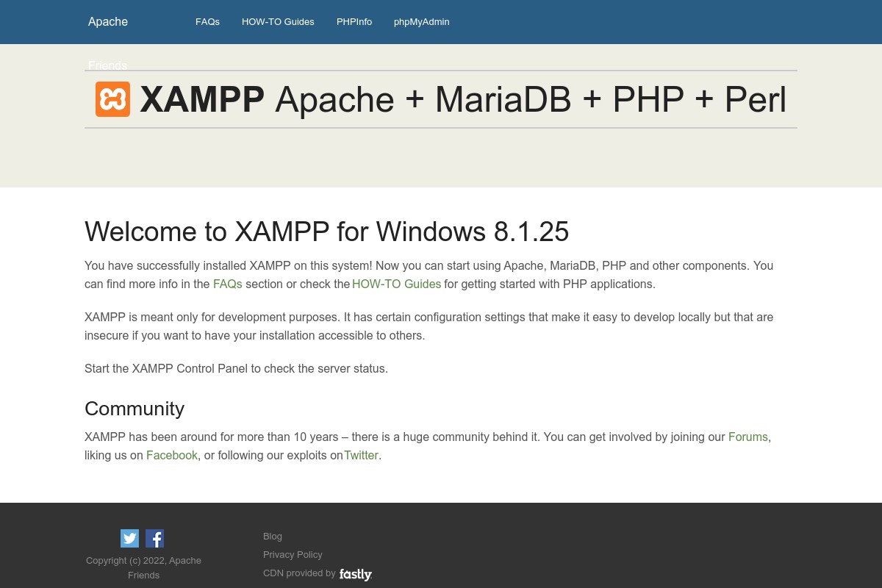Open the Twitter icon in the footer

pos(130,538)
